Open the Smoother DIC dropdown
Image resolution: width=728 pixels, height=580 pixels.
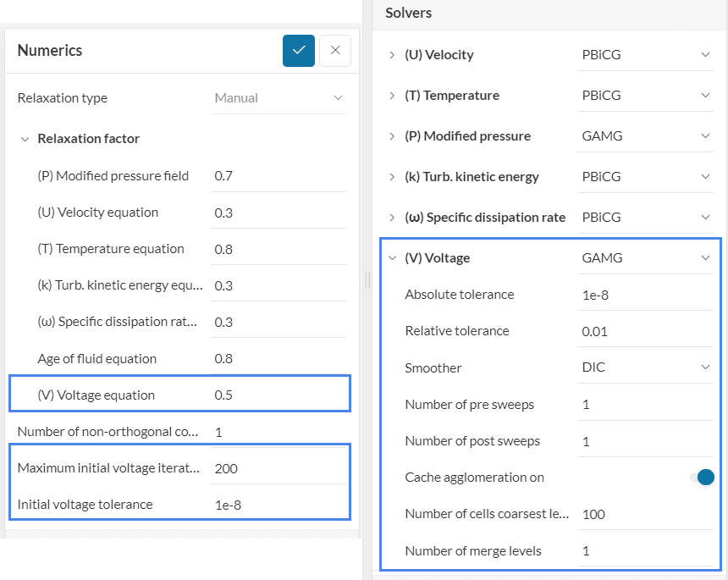click(x=646, y=367)
